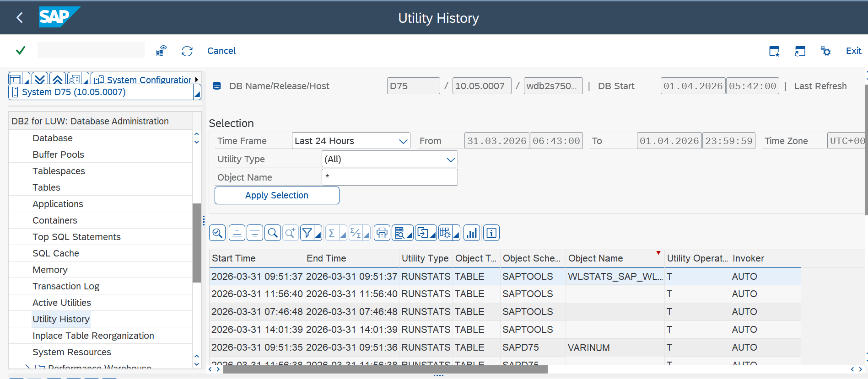
Task: Expand the System D75 selector dropdown
Action: pyautogui.click(x=197, y=93)
